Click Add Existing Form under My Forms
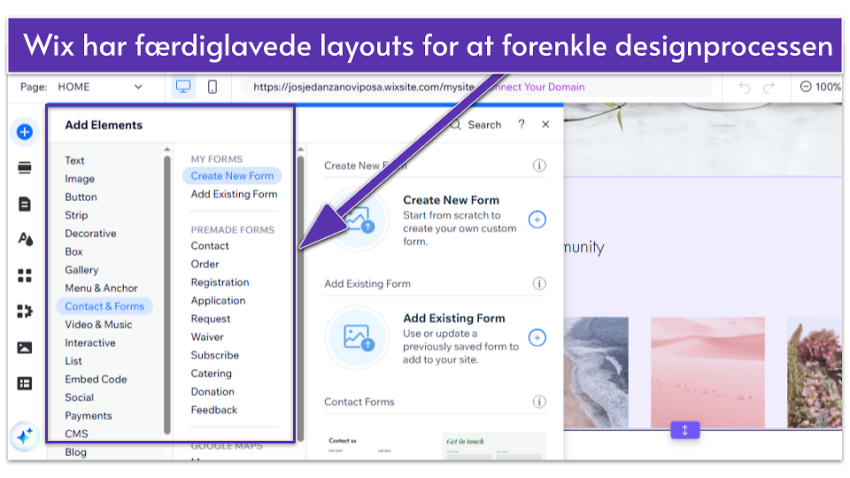The image size is (850, 478). 233,194
